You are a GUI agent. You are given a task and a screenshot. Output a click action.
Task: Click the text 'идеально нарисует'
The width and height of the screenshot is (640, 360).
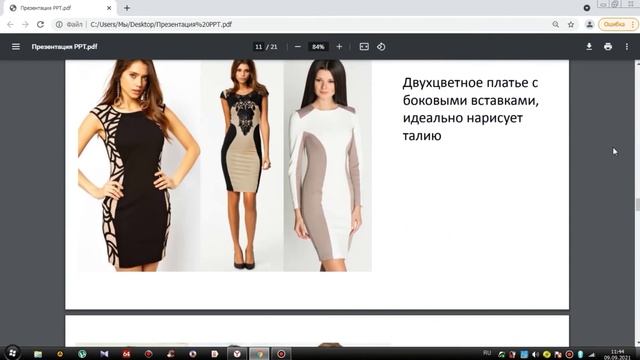[462, 118]
